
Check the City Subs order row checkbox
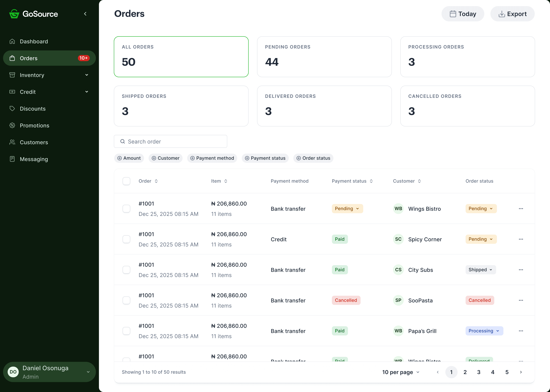(126, 270)
